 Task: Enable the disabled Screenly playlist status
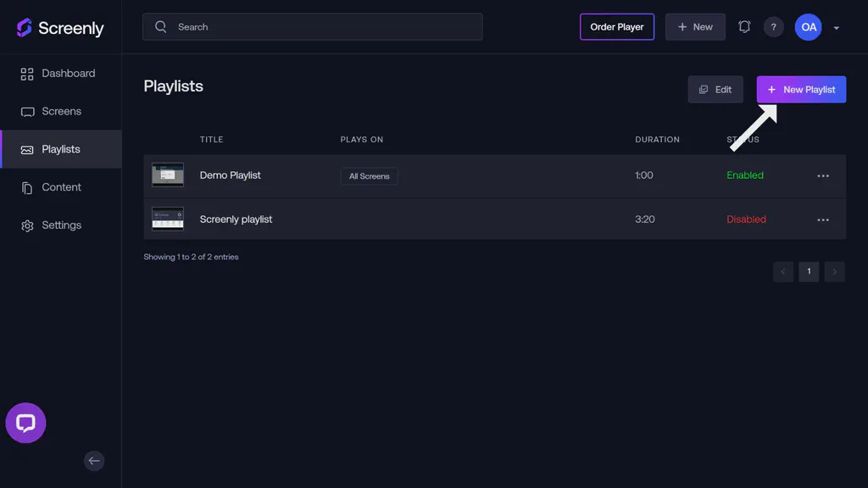[746, 219]
